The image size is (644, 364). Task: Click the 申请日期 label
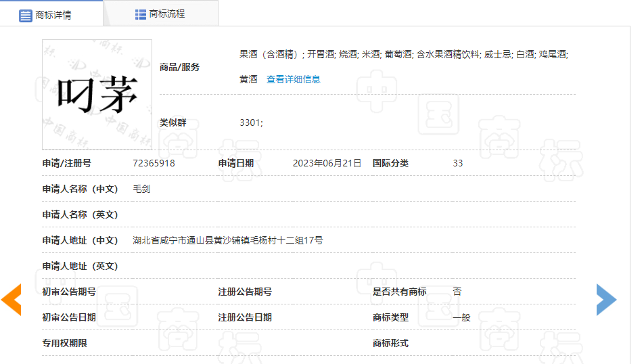[x=235, y=163]
